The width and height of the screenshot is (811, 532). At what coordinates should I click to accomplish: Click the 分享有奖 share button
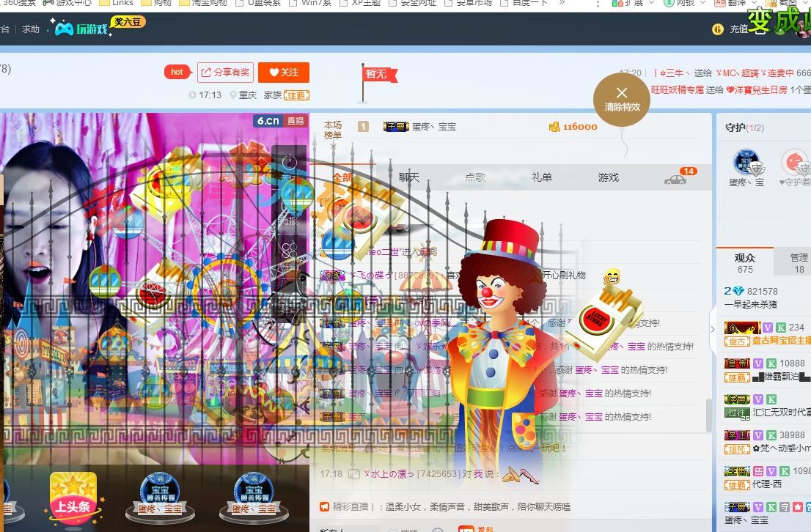point(226,73)
